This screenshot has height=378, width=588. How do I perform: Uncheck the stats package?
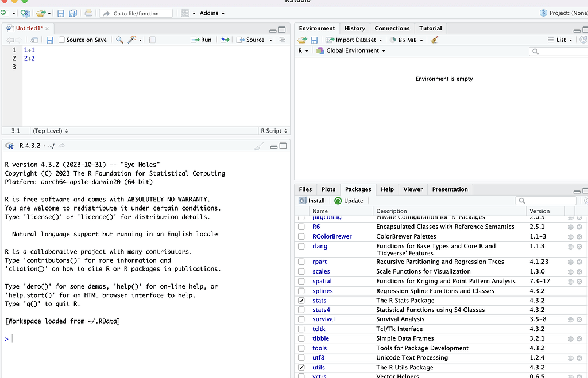click(301, 301)
